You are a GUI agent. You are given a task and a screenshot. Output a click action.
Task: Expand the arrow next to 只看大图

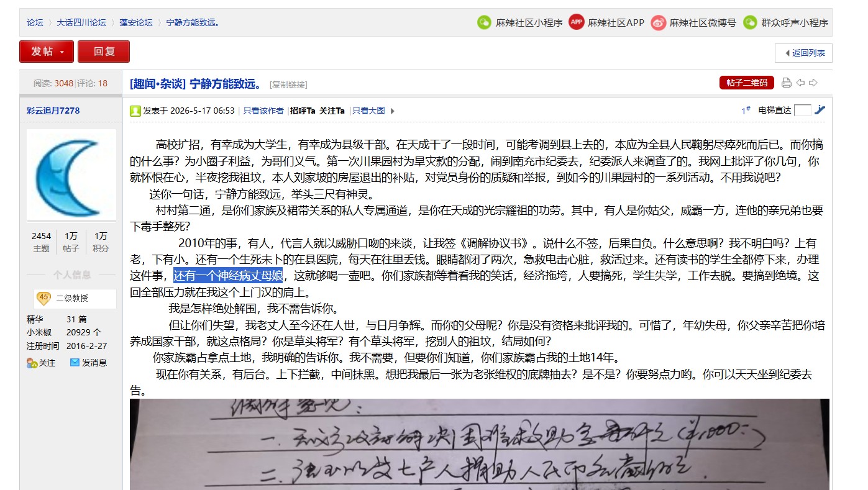[392, 111]
